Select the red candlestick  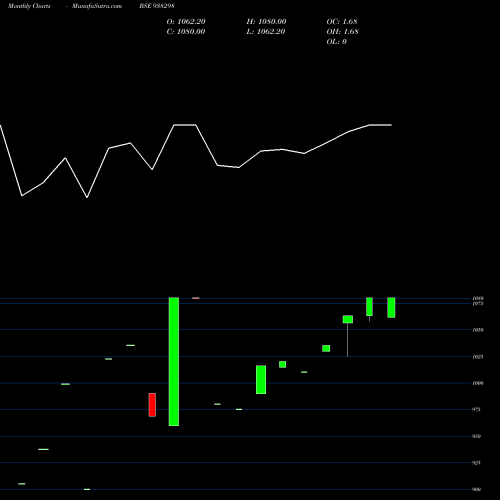152,405
